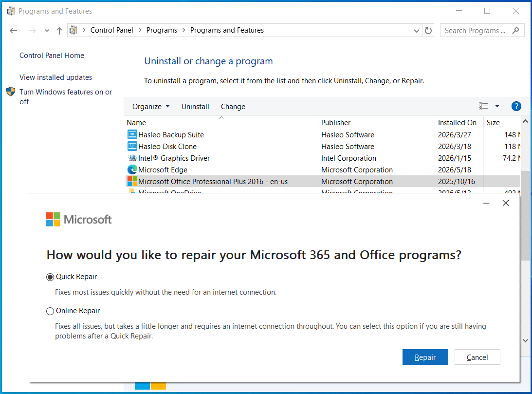This screenshot has height=394, width=532.
Task: Open Turn Windows features on or off
Action: point(66,97)
